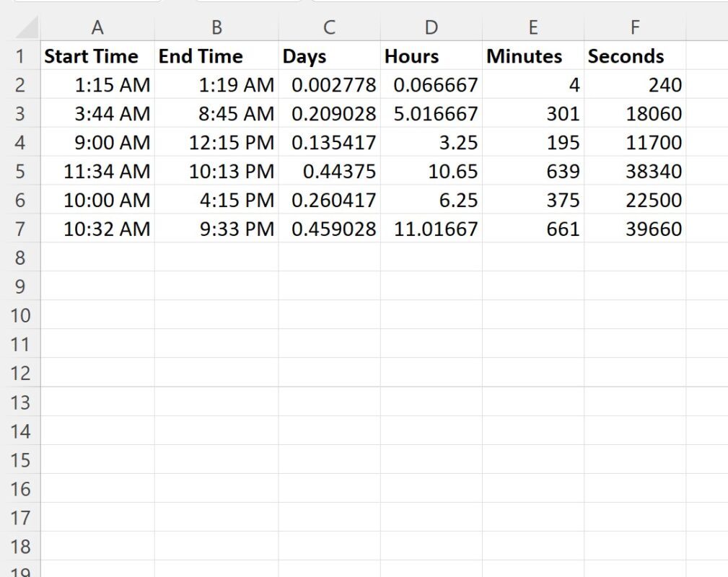
Task: Select the cell with value 11.01667
Action: point(431,229)
